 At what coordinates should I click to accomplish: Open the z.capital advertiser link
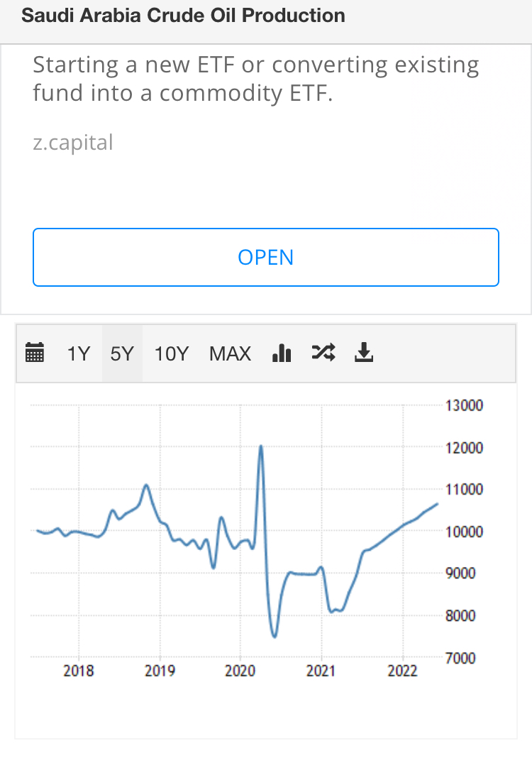[73, 143]
